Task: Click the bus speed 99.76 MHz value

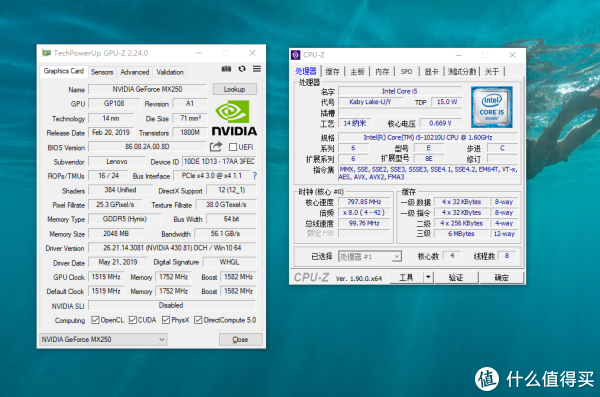Action: point(364,223)
